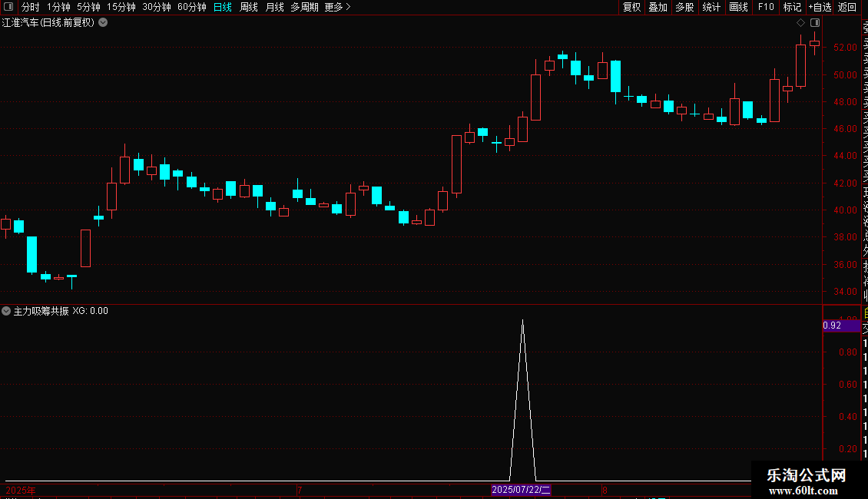This screenshot has width=868, height=499.
Task: Toggle the left sidebar panel icon
Action: [x=8, y=7]
